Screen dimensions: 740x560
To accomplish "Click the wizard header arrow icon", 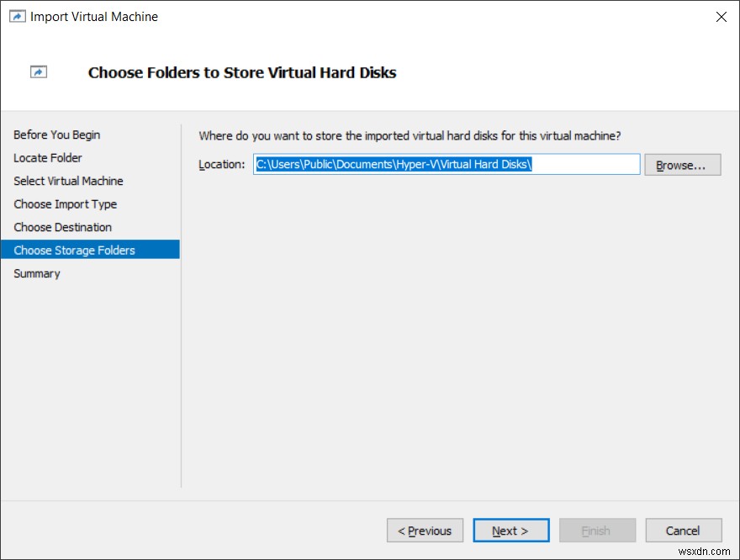I will pyautogui.click(x=38, y=72).
